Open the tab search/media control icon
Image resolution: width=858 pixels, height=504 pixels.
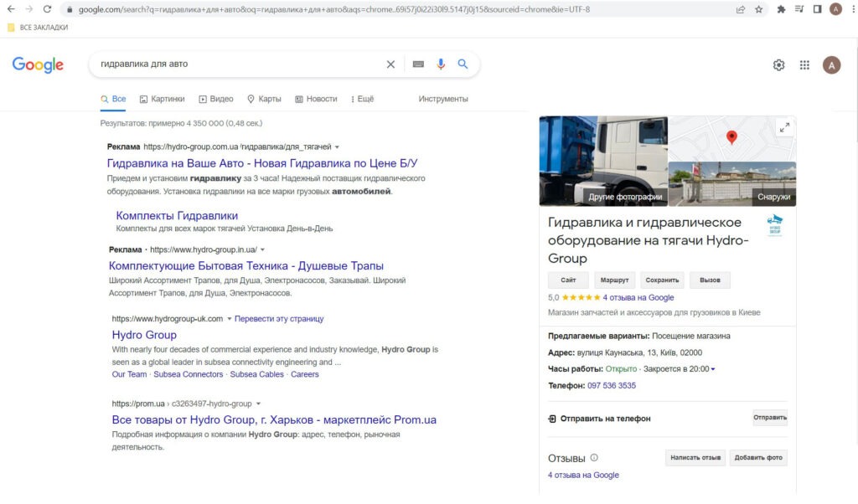coord(799,9)
